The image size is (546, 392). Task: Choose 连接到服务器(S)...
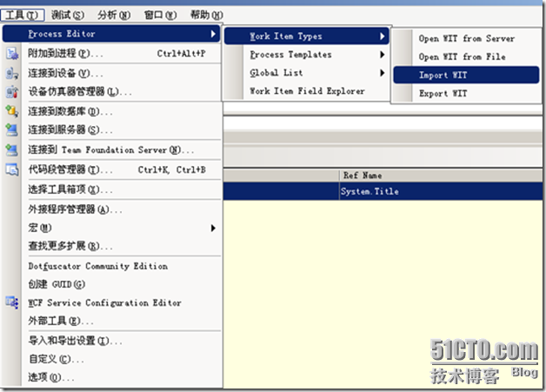pyautogui.click(x=111, y=130)
